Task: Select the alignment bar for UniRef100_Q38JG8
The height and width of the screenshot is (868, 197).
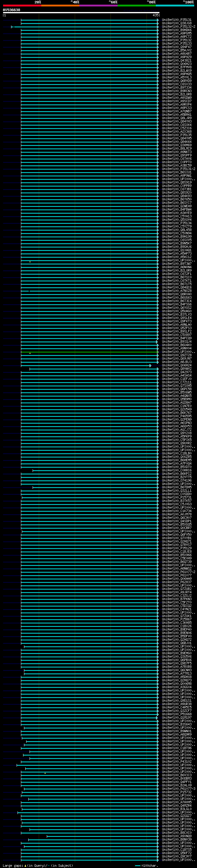Action: click(x=89, y=23)
